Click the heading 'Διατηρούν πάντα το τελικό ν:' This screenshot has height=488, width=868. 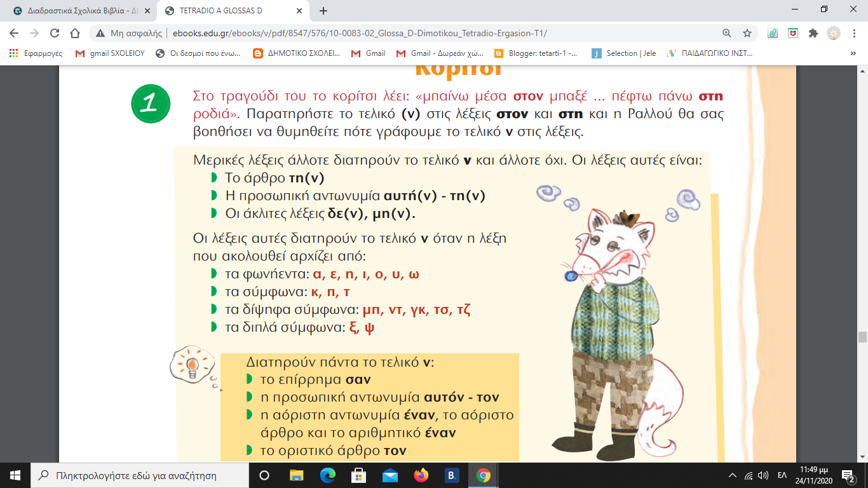339,362
